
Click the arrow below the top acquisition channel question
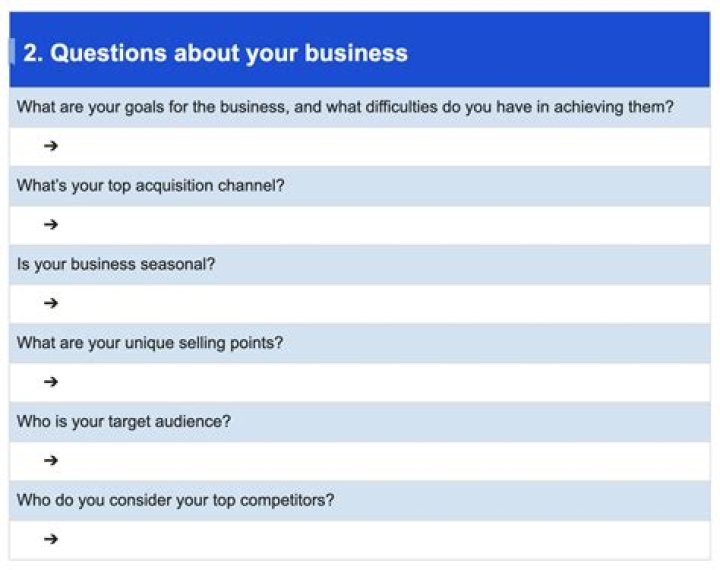click(x=51, y=224)
